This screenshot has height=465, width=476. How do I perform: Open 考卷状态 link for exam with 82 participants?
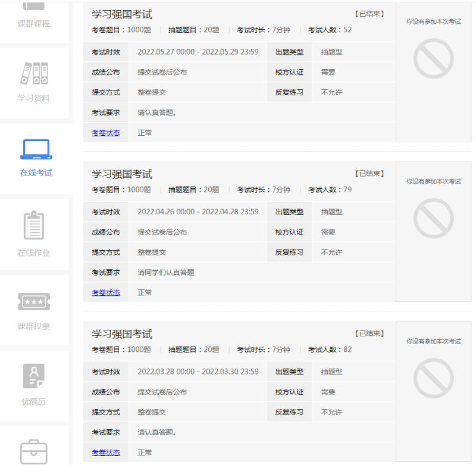(x=105, y=452)
